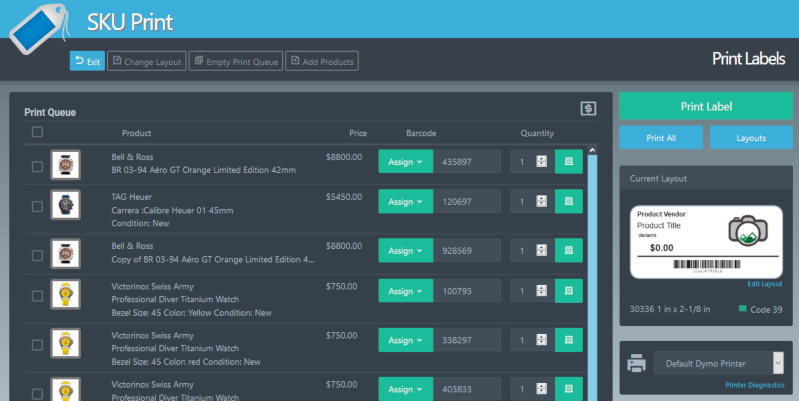
Task: Adjust quantity stepper for TAG Heuer Carrera row
Action: point(541,201)
